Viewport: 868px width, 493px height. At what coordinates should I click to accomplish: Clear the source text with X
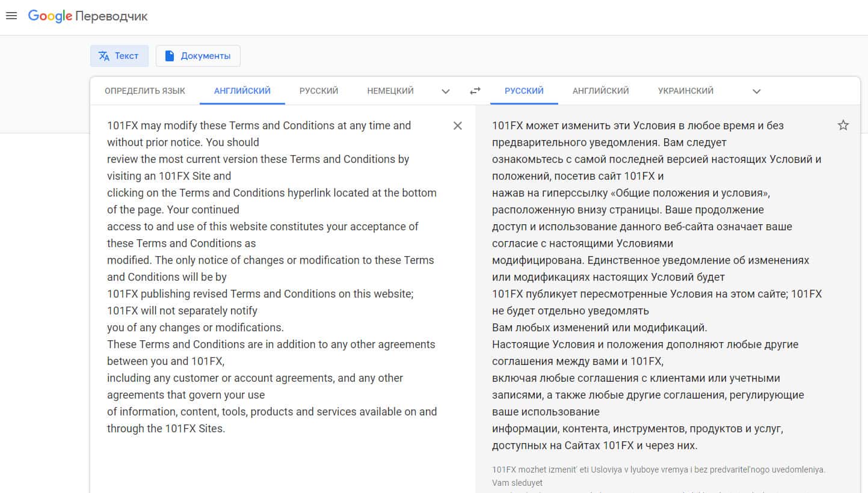[x=458, y=126]
